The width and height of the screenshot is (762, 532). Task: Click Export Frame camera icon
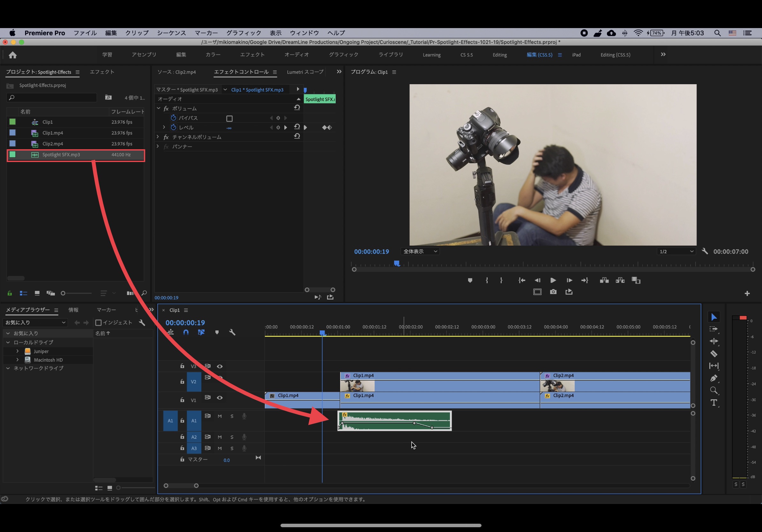[553, 292]
